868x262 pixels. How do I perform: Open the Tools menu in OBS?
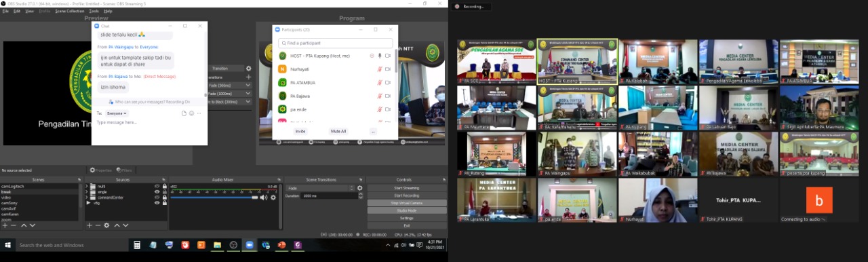94,11
